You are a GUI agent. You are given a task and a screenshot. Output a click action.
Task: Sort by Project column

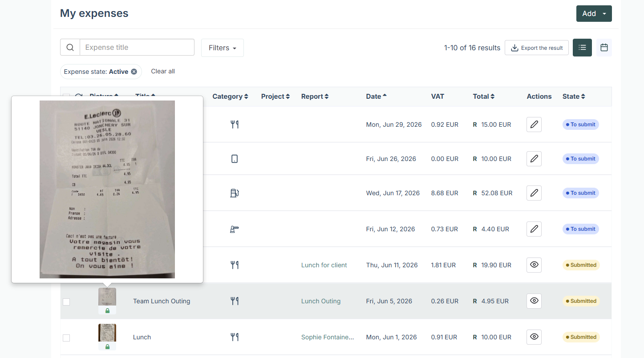tap(275, 97)
